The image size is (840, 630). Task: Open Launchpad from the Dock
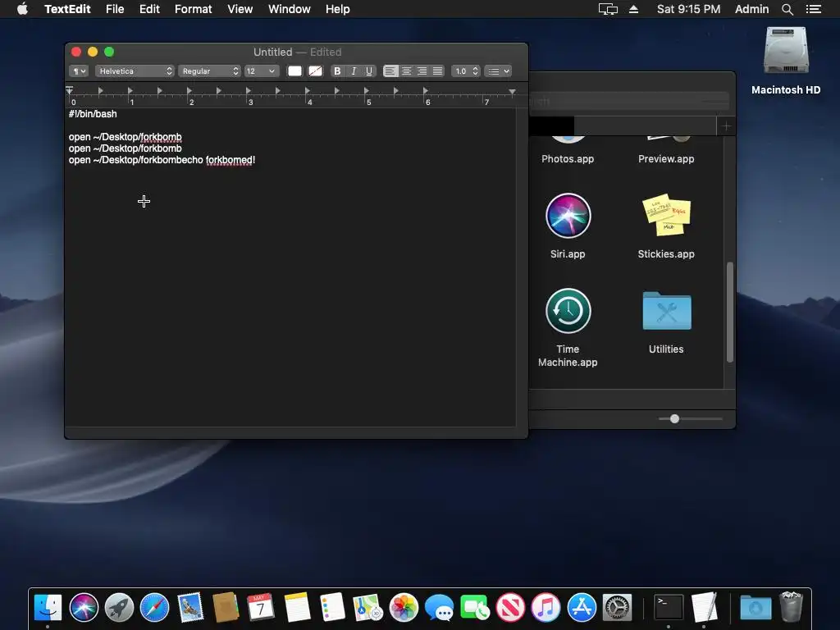pos(119,608)
